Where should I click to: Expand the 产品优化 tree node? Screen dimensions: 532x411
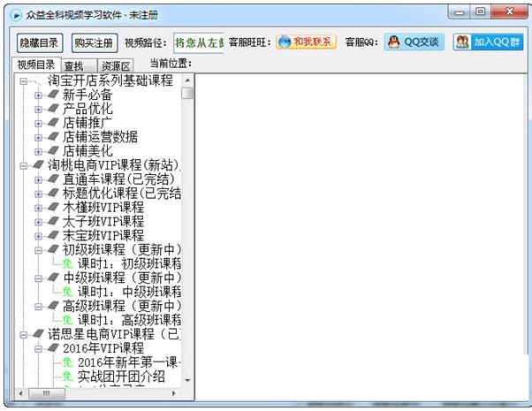click(x=38, y=110)
